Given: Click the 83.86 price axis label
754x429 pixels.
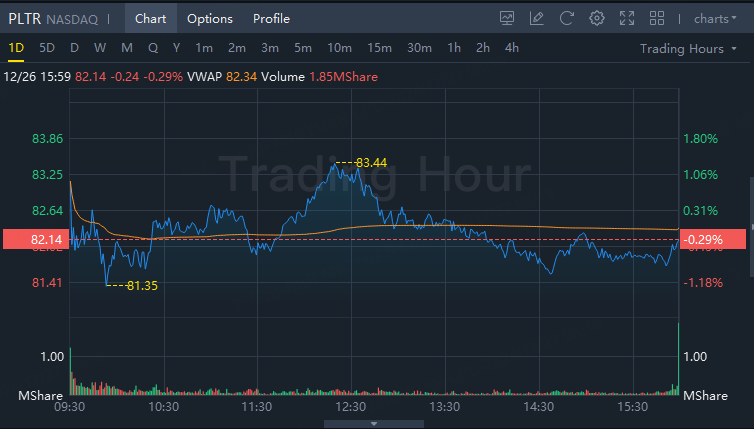Looking at the screenshot, I should pyautogui.click(x=48, y=139).
